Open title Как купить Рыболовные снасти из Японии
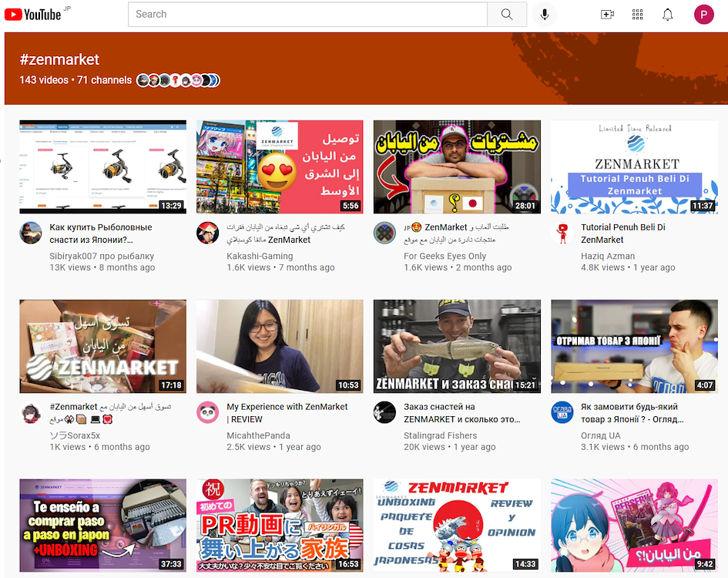 pos(101,234)
